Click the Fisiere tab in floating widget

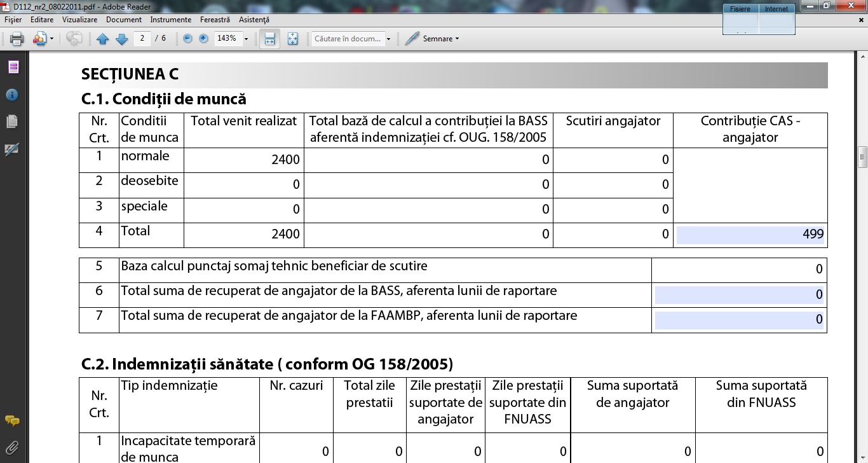[740, 9]
